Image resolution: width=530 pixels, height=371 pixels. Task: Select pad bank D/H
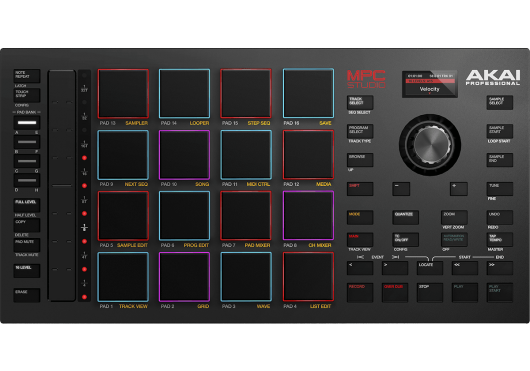[27, 180]
